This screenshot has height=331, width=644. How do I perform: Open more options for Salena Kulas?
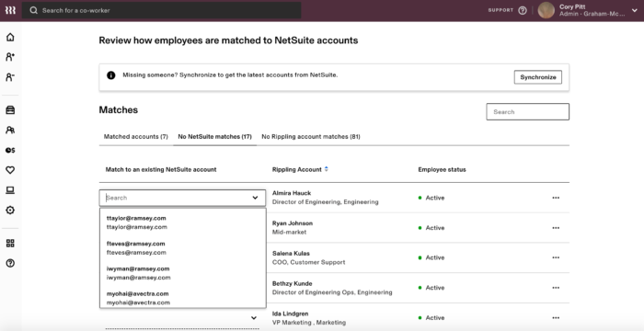(x=556, y=257)
